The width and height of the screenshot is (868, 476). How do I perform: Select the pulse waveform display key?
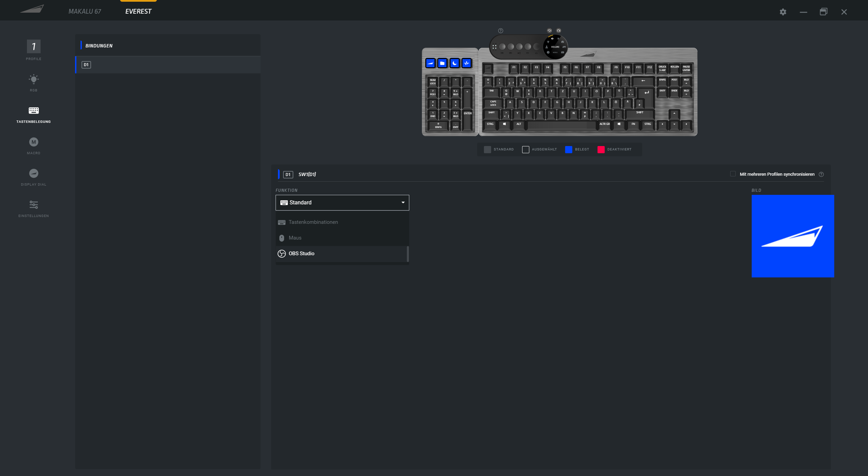467,63
